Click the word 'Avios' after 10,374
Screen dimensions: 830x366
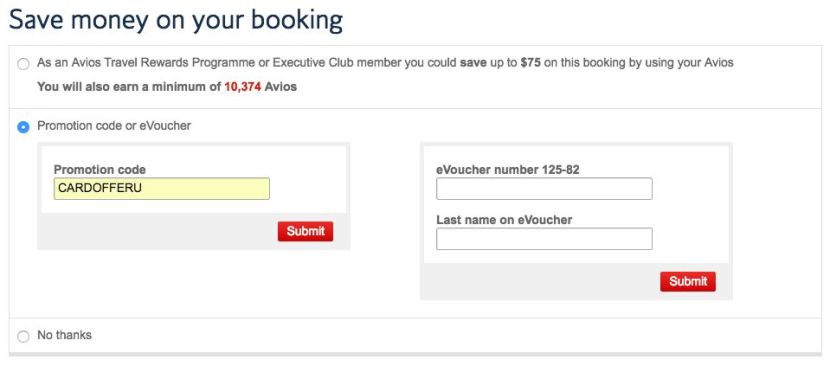pos(281,87)
